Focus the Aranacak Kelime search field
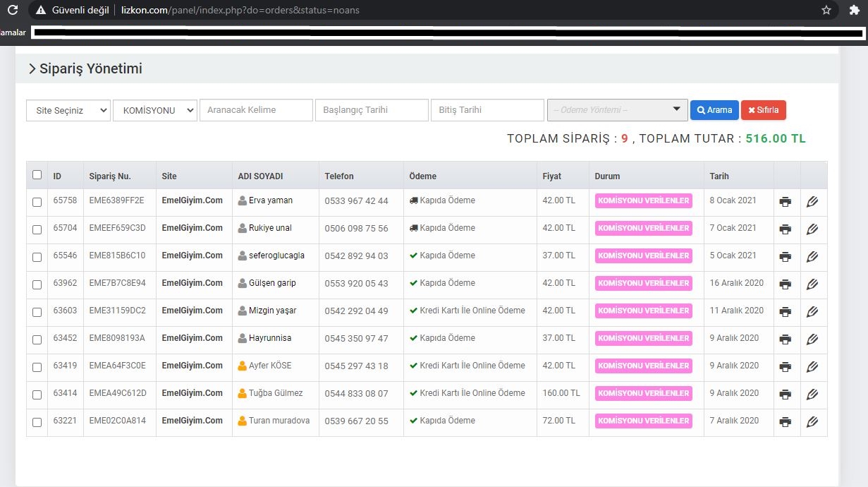 (x=256, y=110)
